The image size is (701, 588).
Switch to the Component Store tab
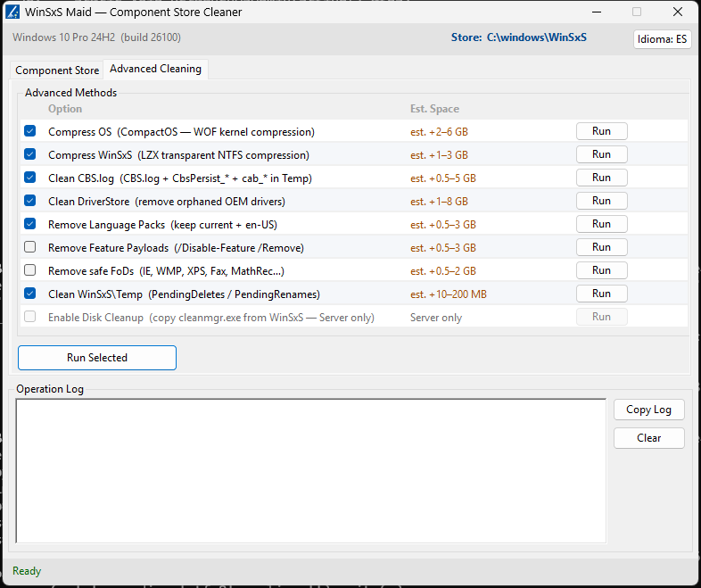coord(57,70)
